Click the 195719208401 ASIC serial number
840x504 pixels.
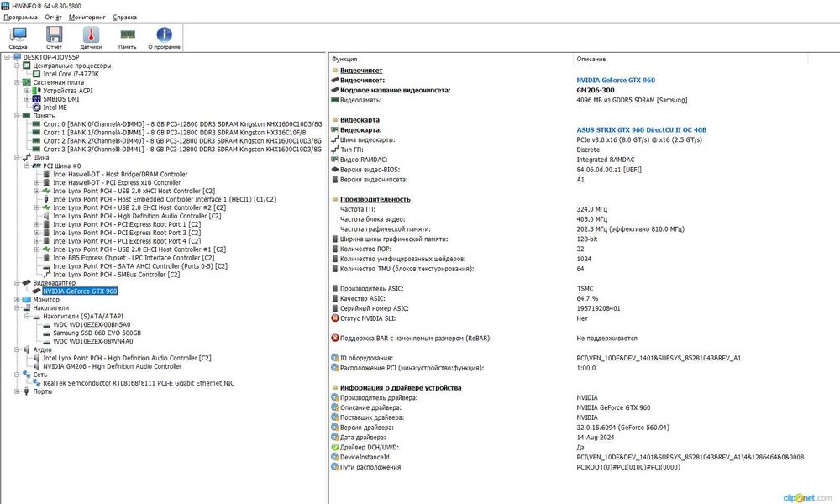click(x=598, y=308)
